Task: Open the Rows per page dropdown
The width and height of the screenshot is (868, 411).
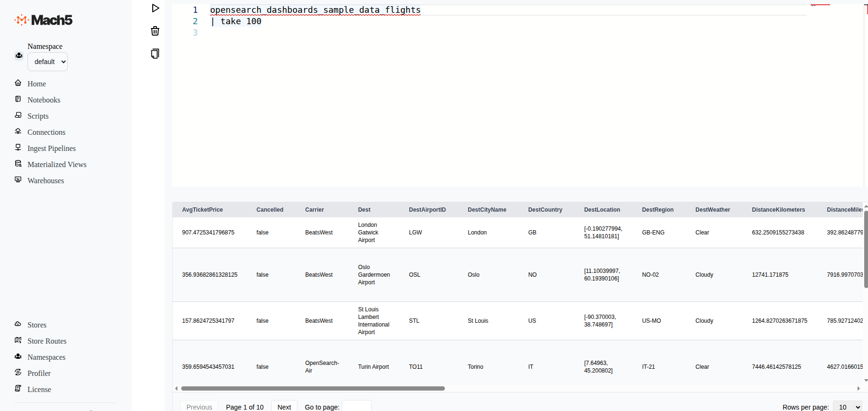Action: pyautogui.click(x=847, y=407)
